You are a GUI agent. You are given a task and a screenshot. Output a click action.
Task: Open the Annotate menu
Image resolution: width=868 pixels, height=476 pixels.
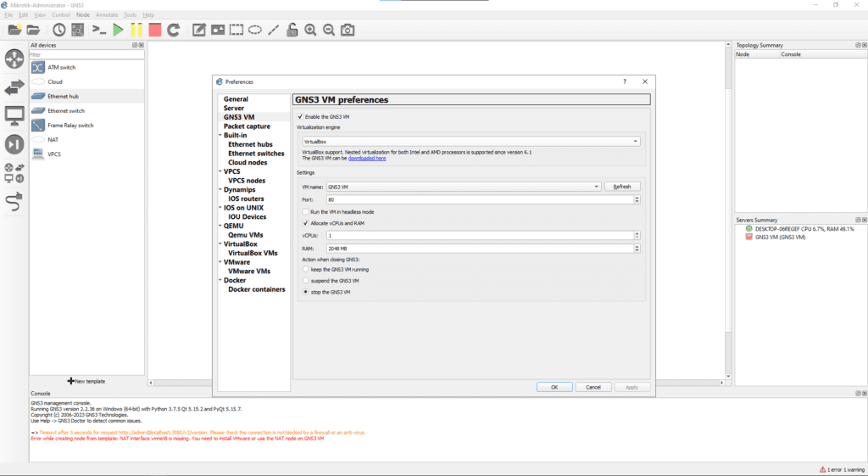coord(106,15)
